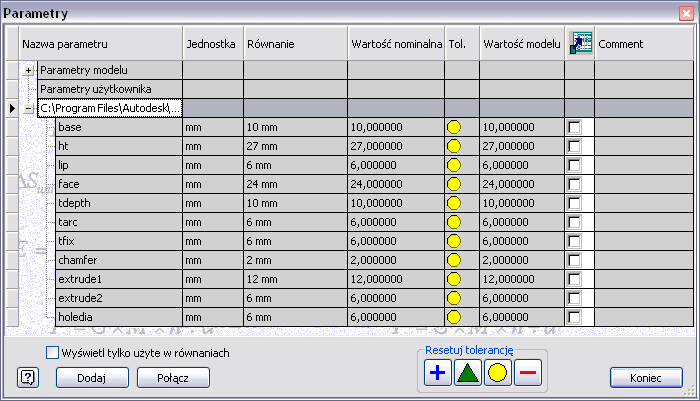Click the parameter name 'extrude2'
700x401 pixels.
pyautogui.click(x=80, y=298)
